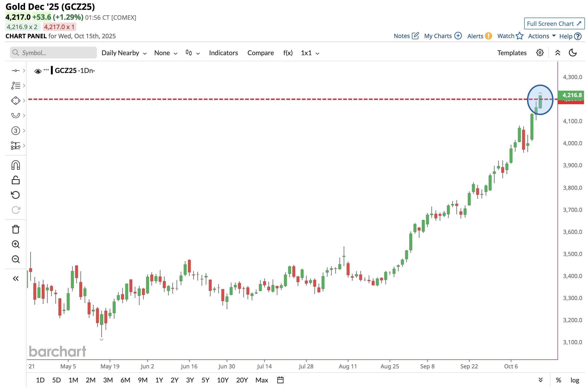Select the 6M time range
The width and height of the screenshot is (588, 389).
[125, 380]
